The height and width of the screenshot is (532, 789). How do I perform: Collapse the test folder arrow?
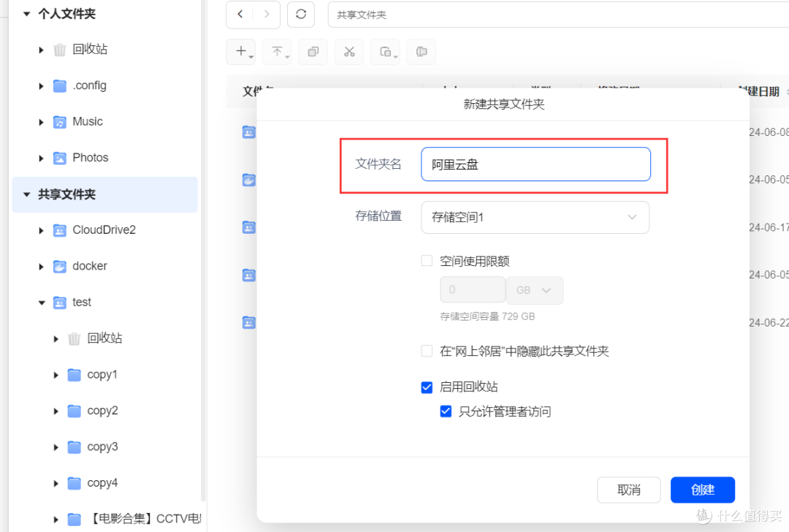pos(42,303)
